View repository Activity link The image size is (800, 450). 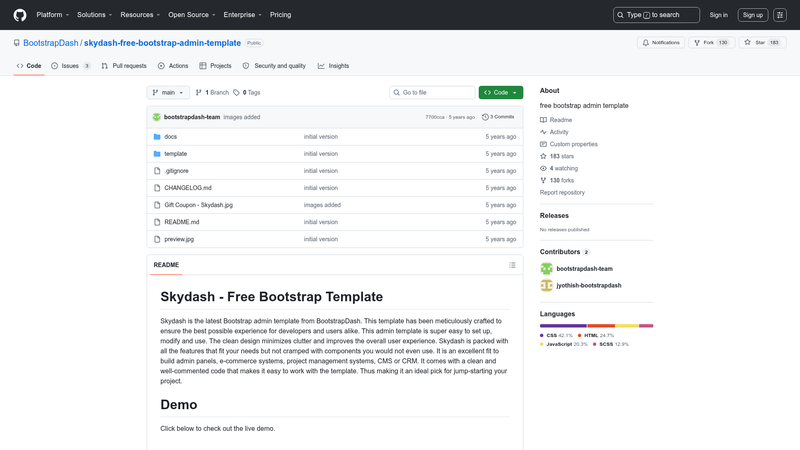(x=554, y=132)
